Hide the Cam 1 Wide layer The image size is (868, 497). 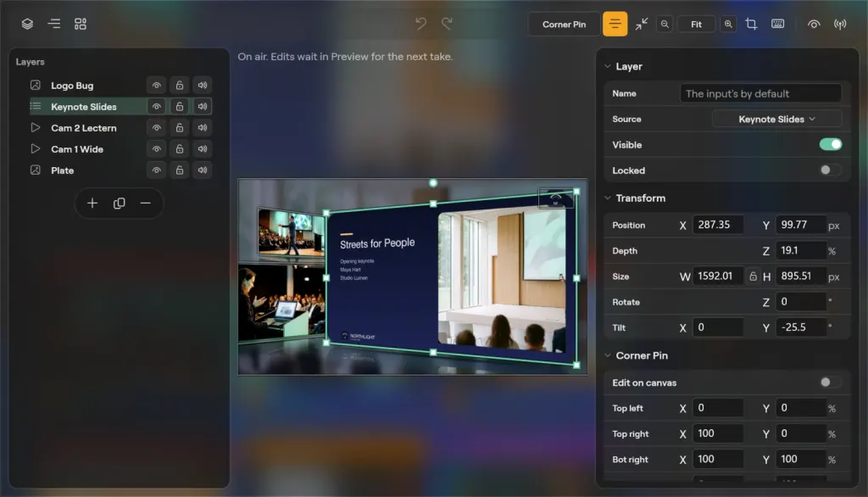click(x=157, y=149)
